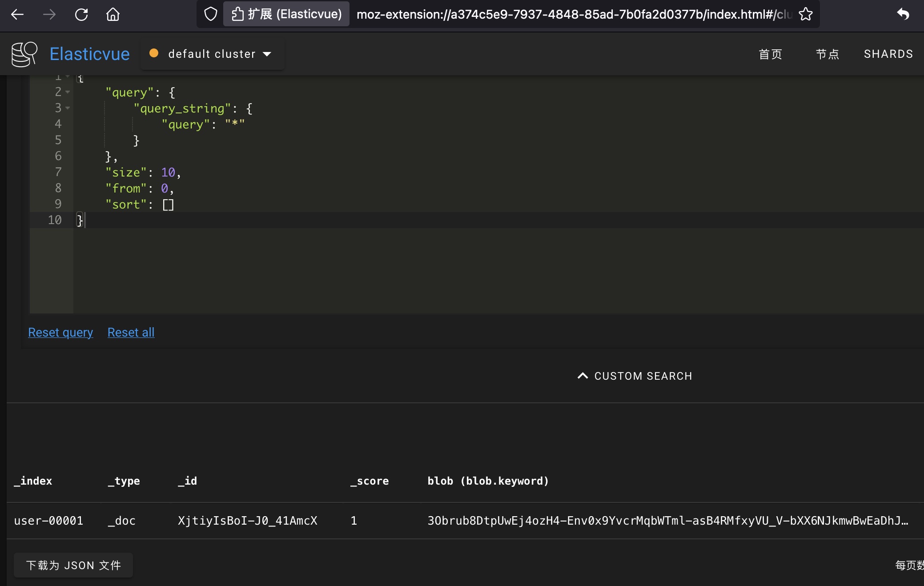Click the Reset all link
Image resolution: width=924 pixels, height=586 pixels.
pos(131,333)
